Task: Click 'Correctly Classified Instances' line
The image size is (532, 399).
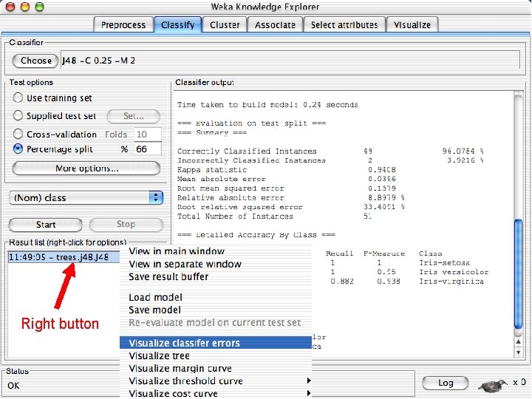Action: pos(330,151)
